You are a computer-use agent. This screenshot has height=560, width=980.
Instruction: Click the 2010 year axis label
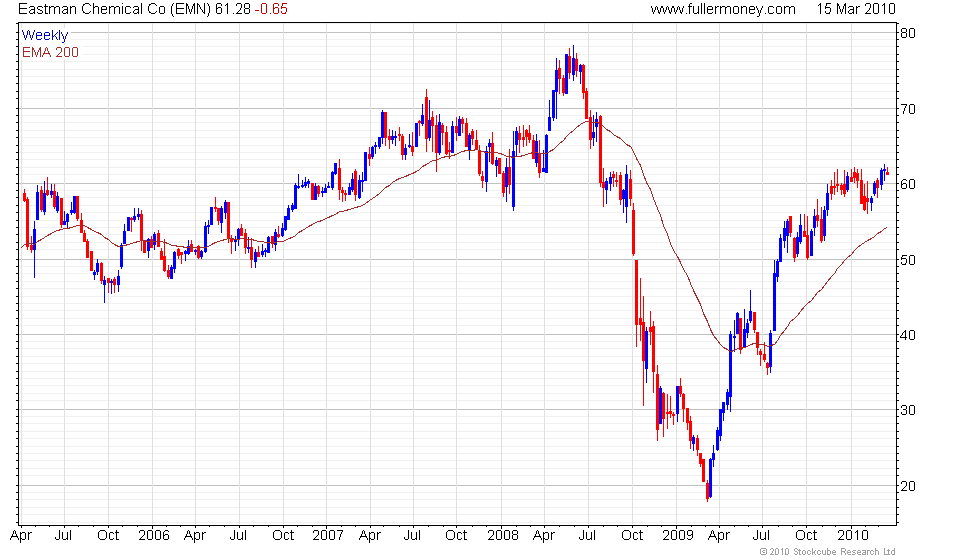click(852, 535)
